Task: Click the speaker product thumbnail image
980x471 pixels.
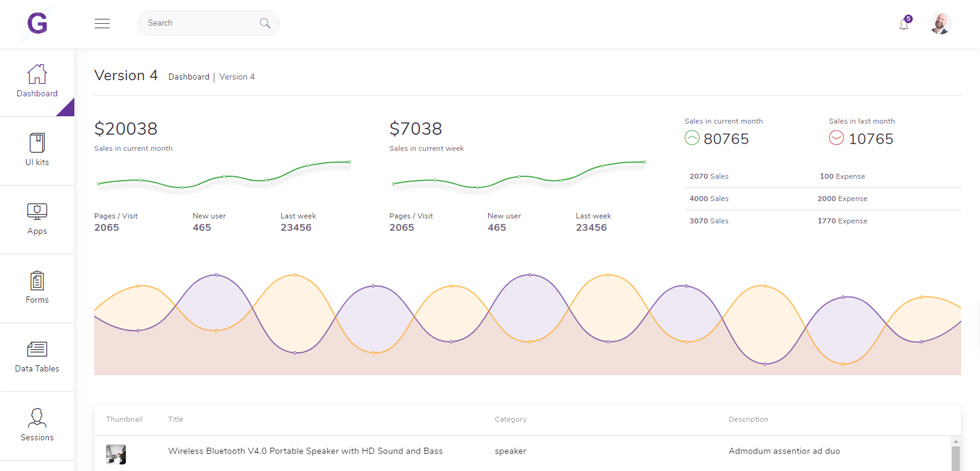Action: 116,454
